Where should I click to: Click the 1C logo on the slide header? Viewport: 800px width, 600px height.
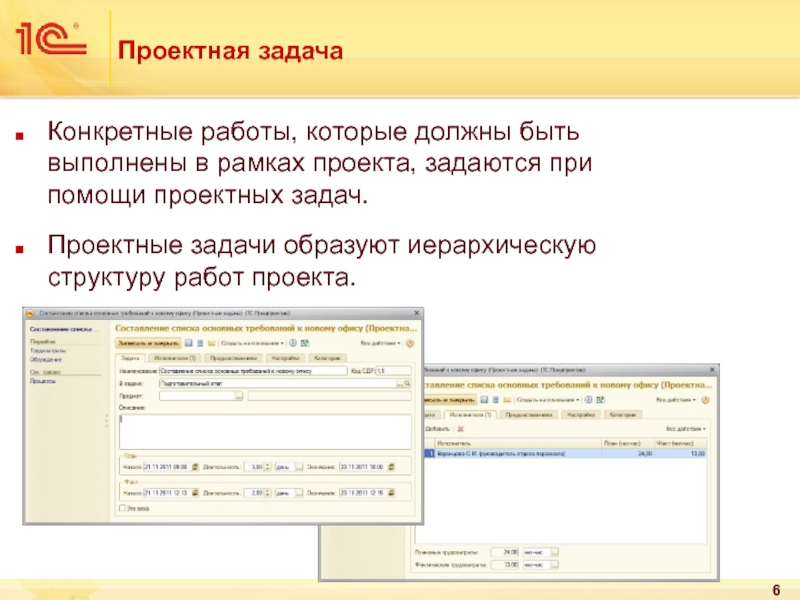coord(51,39)
